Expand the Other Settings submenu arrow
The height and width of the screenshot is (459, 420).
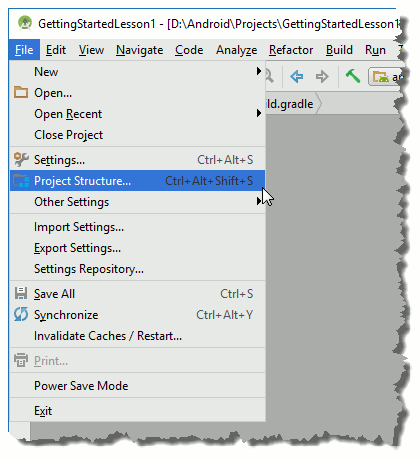pos(258,201)
